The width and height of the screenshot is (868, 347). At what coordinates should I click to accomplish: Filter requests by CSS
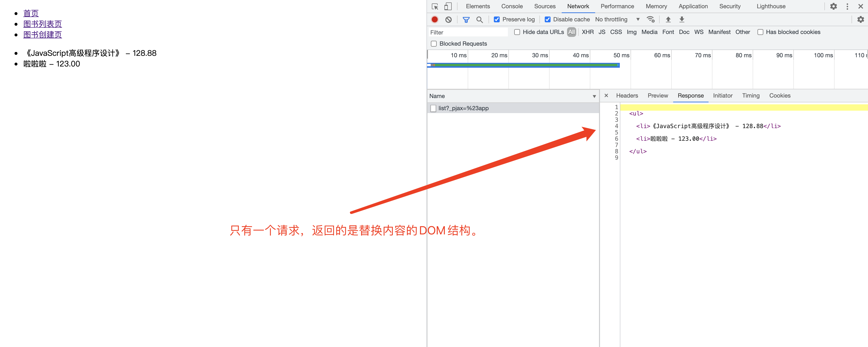tap(616, 32)
